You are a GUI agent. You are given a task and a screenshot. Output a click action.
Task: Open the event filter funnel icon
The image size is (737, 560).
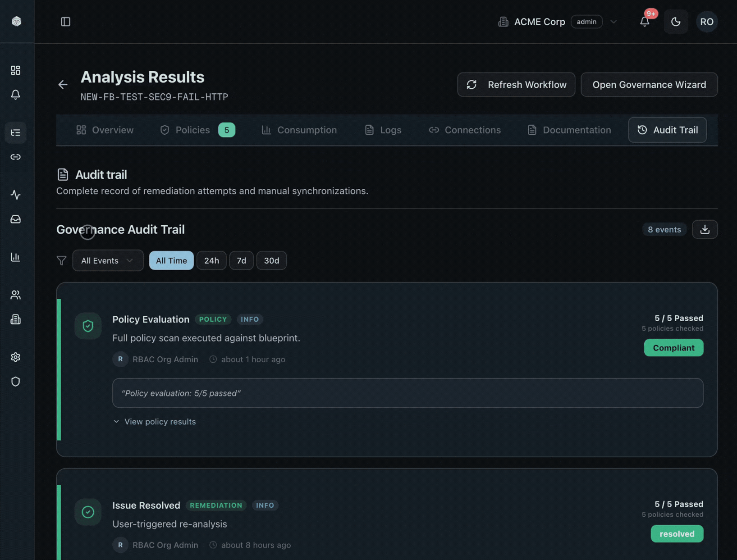61,260
